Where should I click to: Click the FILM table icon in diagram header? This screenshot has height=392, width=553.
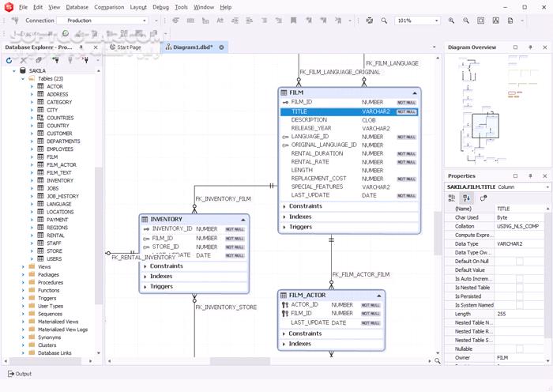[284, 92]
